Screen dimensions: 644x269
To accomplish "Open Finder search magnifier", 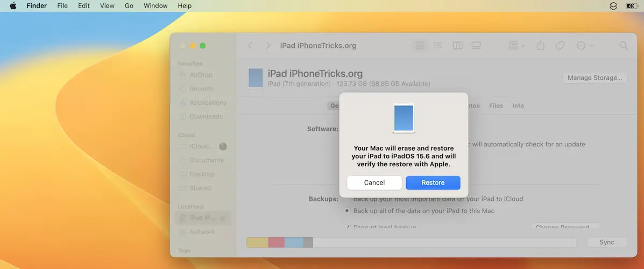I will coord(623,46).
